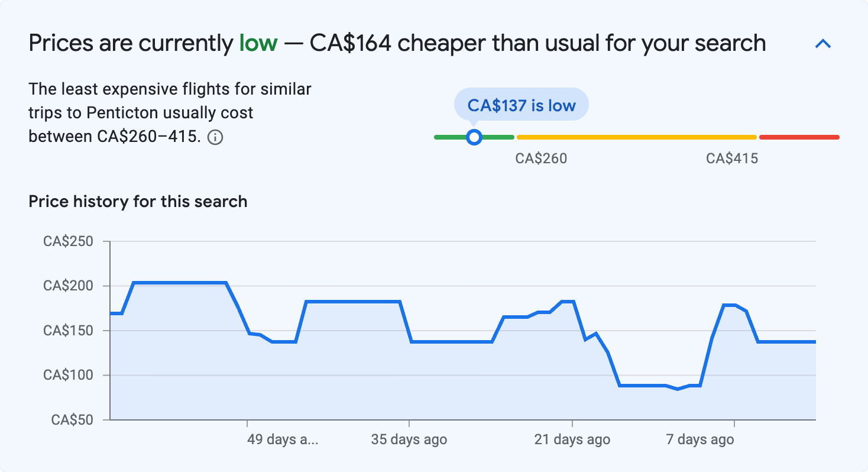The height and width of the screenshot is (472, 868).
Task: Click the CA$50 y-axis label
Action: [x=72, y=420]
